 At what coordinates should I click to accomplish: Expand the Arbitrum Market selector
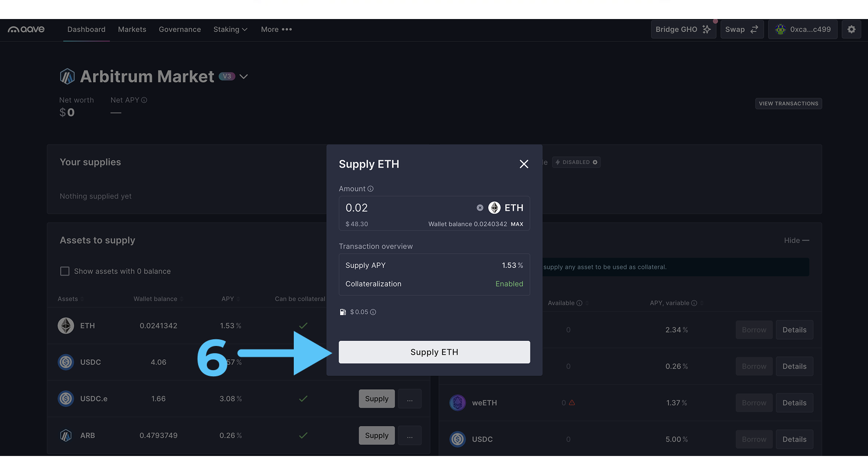click(x=244, y=77)
